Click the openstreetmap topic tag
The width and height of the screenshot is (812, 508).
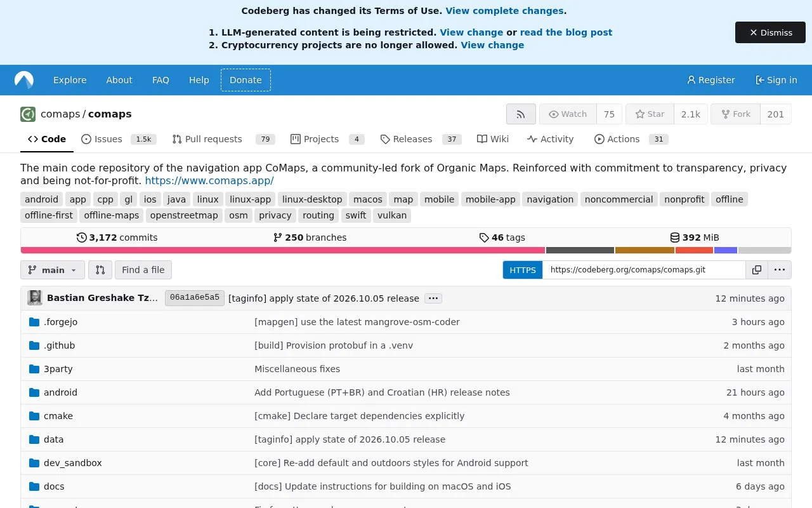click(x=185, y=215)
